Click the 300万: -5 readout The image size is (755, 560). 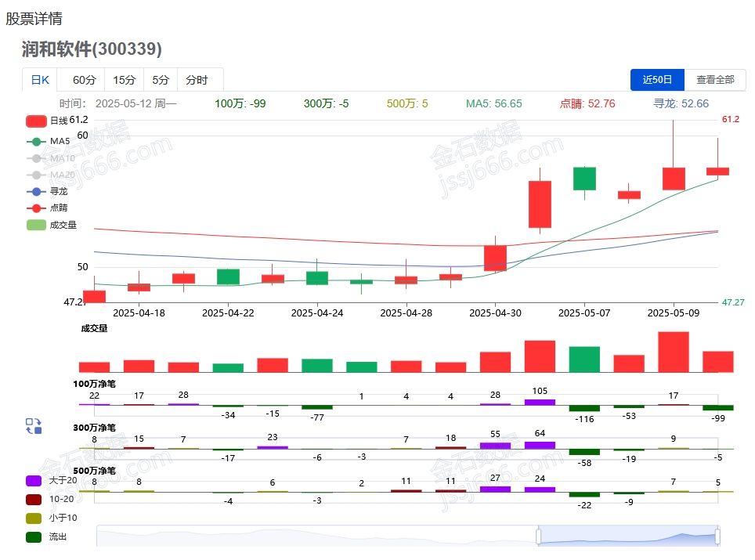click(x=326, y=103)
